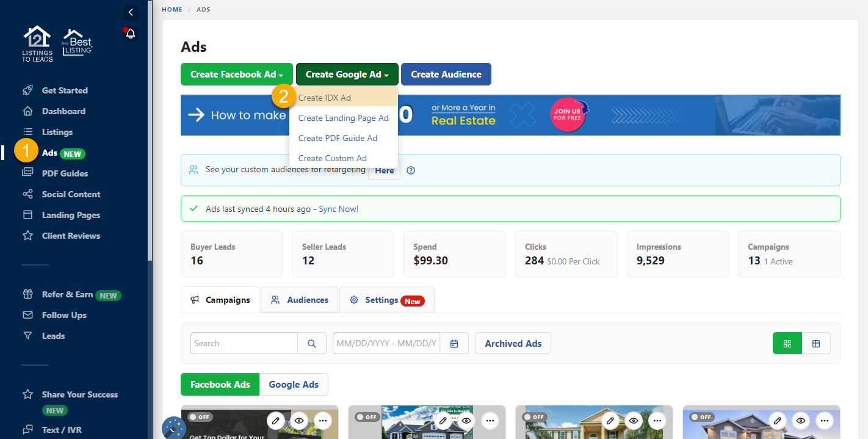Click the Sync Now! link
The width and height of the screenshot is (868, 439).
[338, 208]
